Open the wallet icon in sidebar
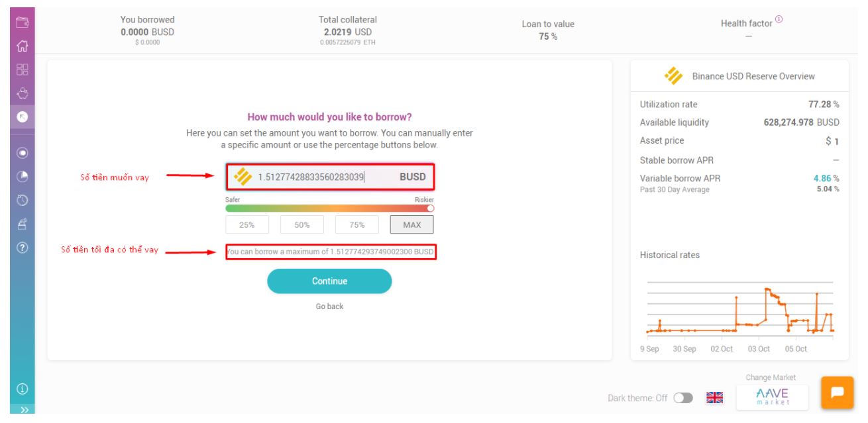 click(22, 24)
